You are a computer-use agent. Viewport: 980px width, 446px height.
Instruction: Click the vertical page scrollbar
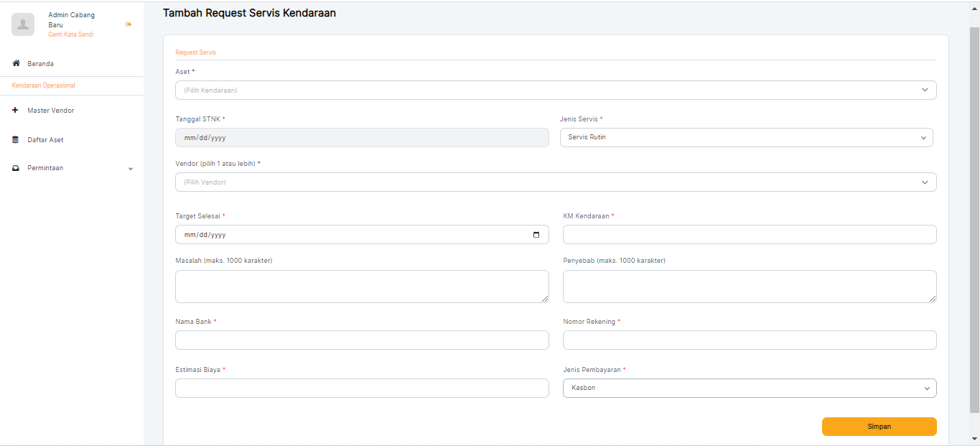974,215
